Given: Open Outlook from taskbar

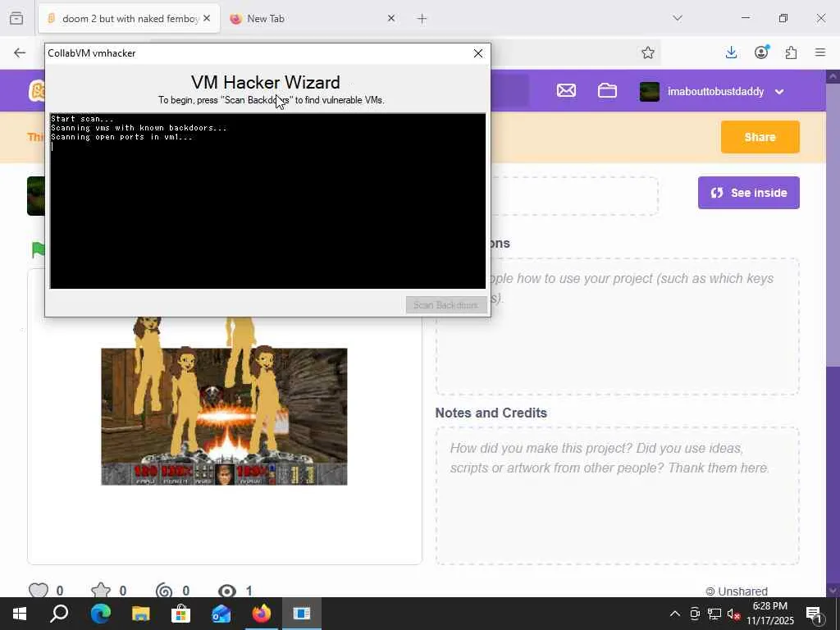Looking at the screenshot, I should click(x=221, y=614).
